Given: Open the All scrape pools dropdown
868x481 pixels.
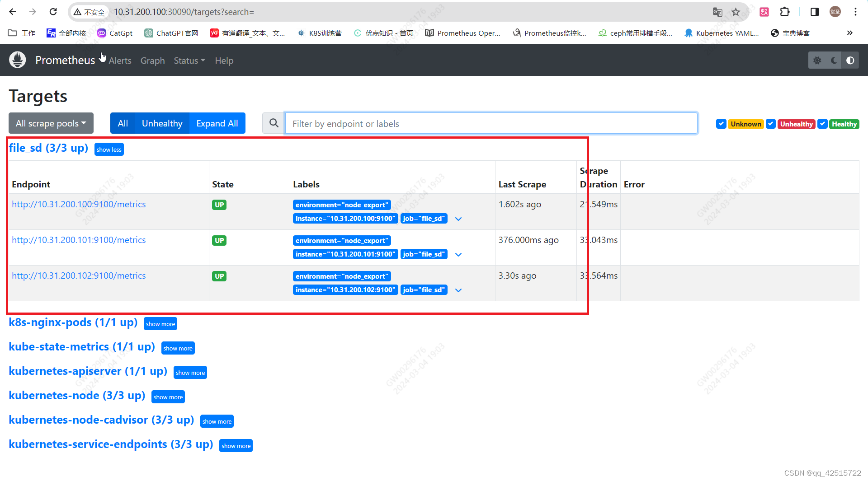Looking at the screenshot, I should point(51,123).
